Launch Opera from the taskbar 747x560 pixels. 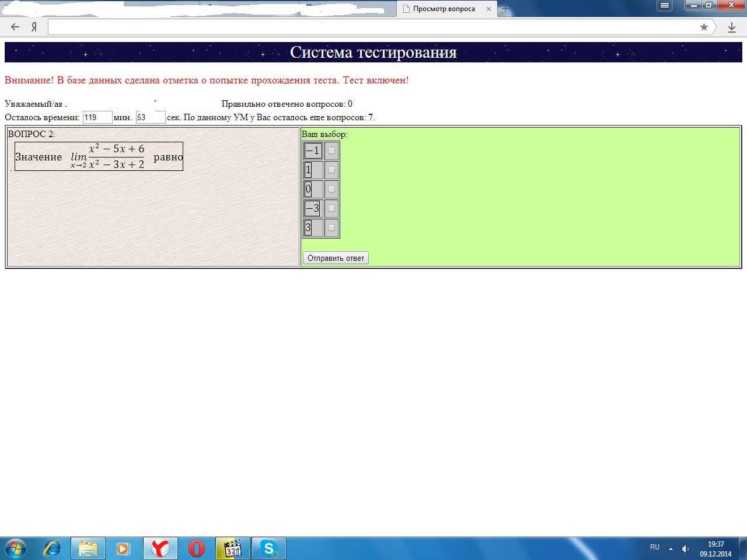(x=197, y=548)
